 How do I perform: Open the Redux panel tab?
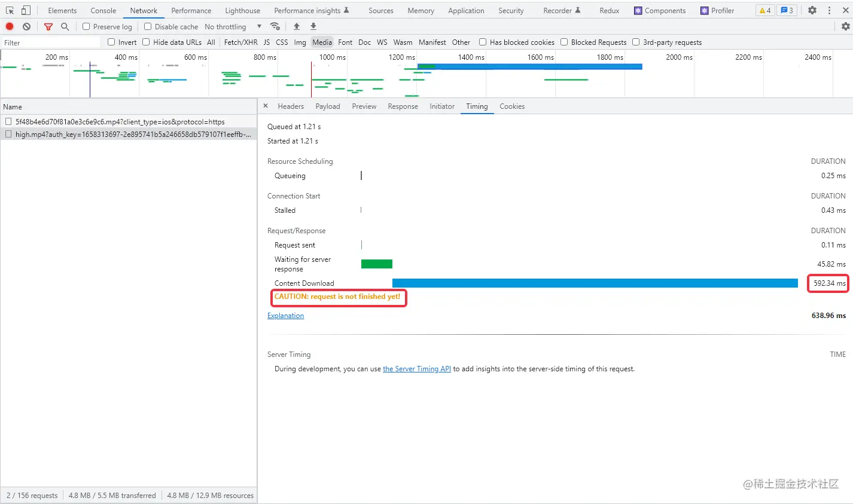610,10
